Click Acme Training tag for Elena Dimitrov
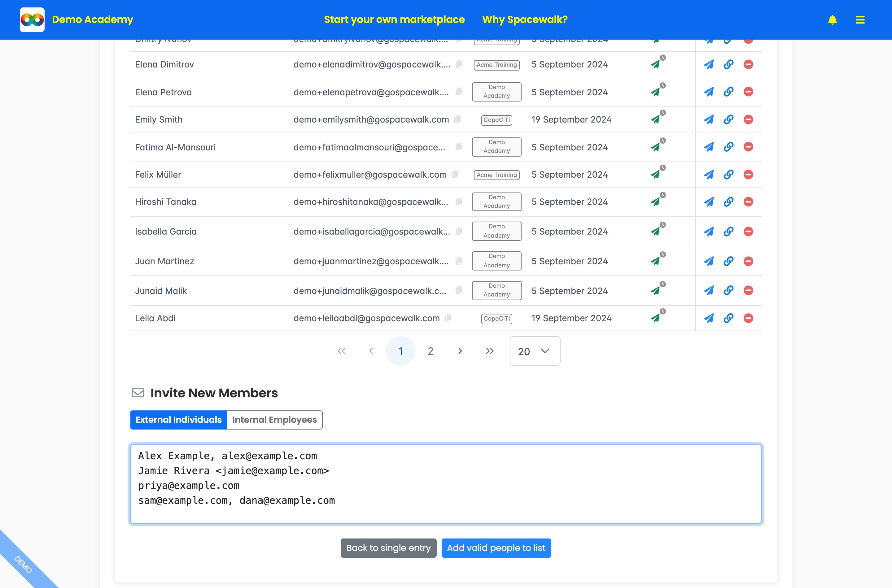Screen dimensions: 892x588 (496, 65)
